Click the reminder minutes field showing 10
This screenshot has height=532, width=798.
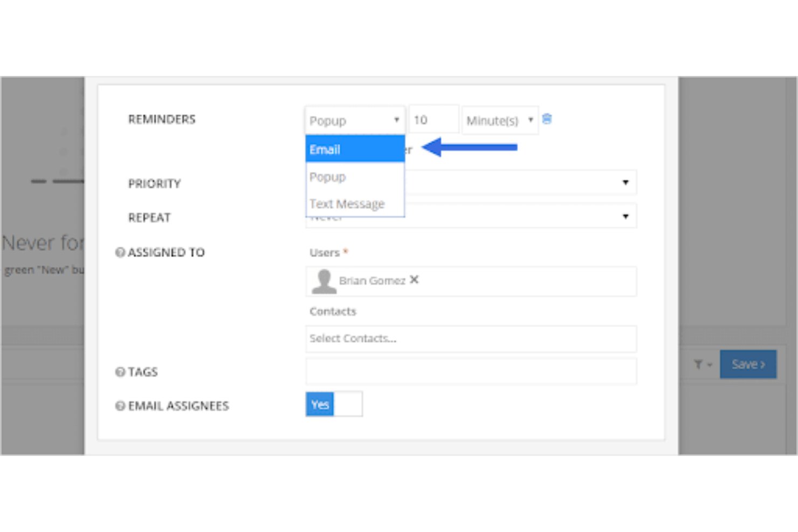coord(433,119)
